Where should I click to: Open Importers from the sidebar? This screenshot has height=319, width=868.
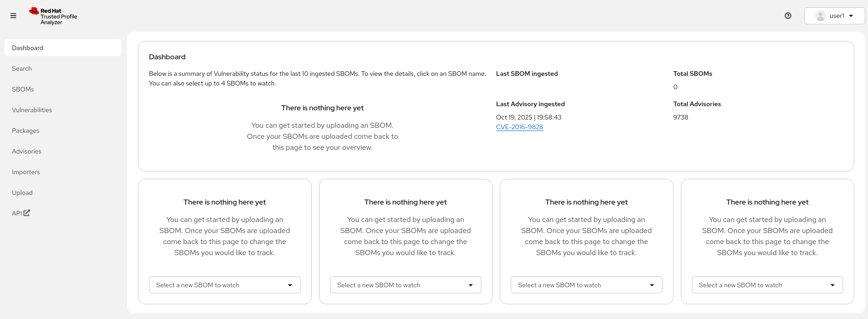26,172
